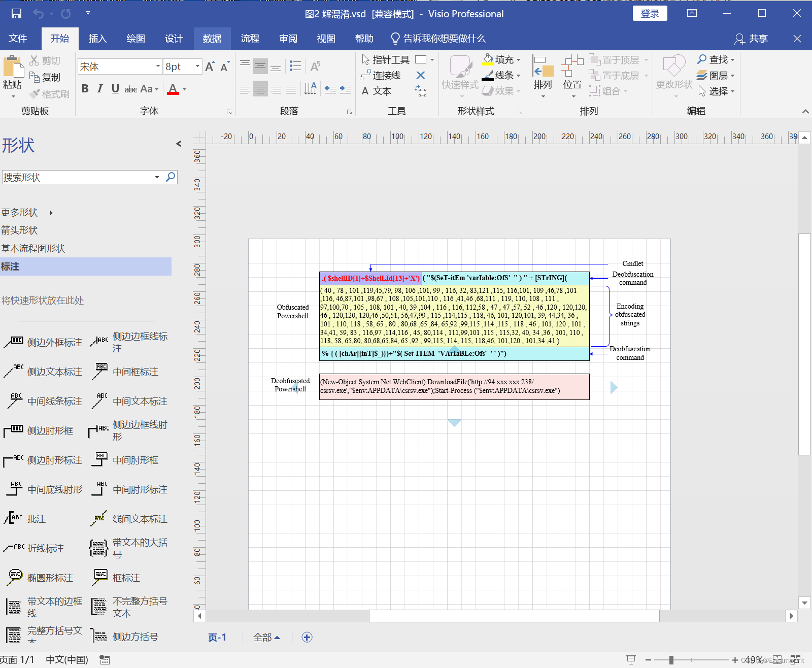This screenshot has width=812, height=668.
Task: Toggle macro recording icon in status bar
Action: click(x=105, y=660)
